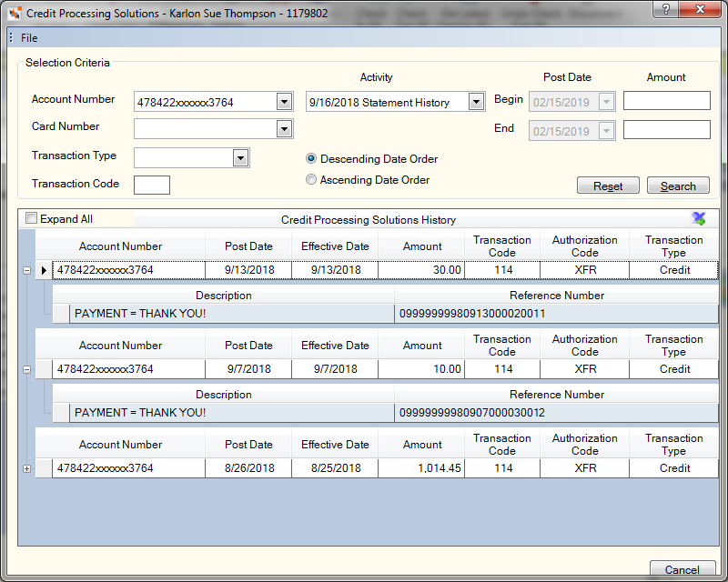Image resolution: width=728 pixels, height=582 pixels.
Task: Collapse the 9/13/2018 transaction row
Action: 27,270
